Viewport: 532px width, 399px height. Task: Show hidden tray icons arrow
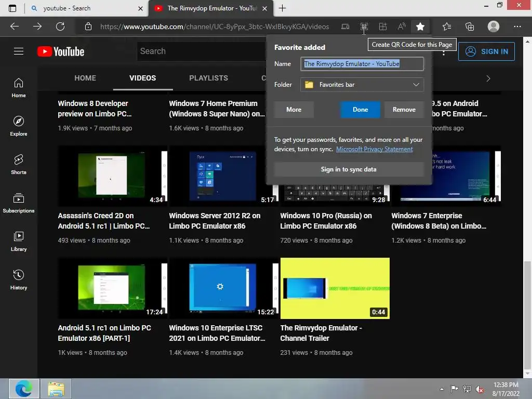[442, 389]
